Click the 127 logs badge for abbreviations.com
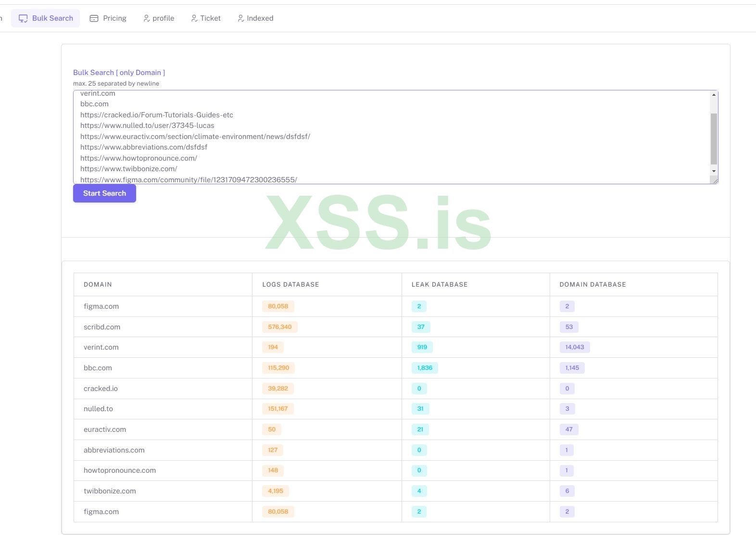 point(273,450)
